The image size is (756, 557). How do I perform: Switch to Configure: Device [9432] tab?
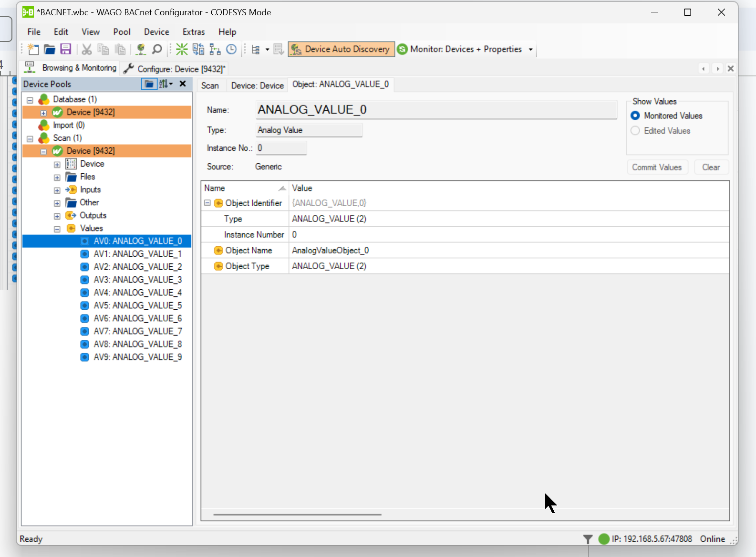tap(175, 69)
